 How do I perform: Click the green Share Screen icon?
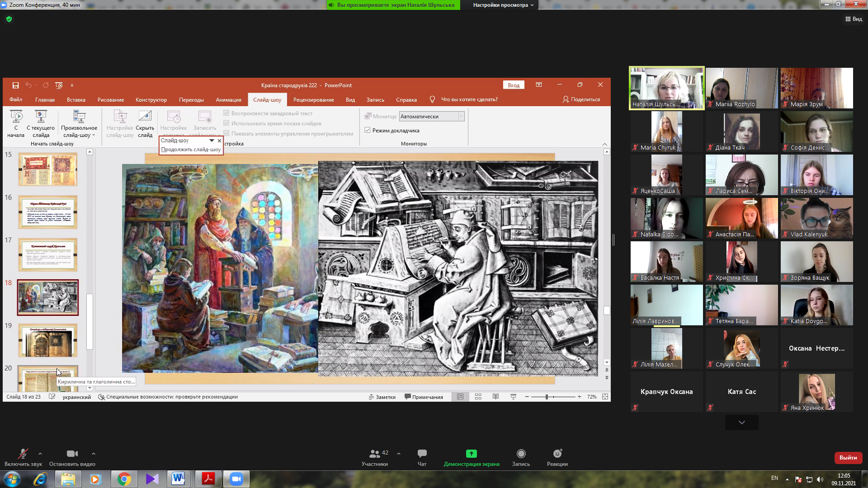tap(471, 454)
